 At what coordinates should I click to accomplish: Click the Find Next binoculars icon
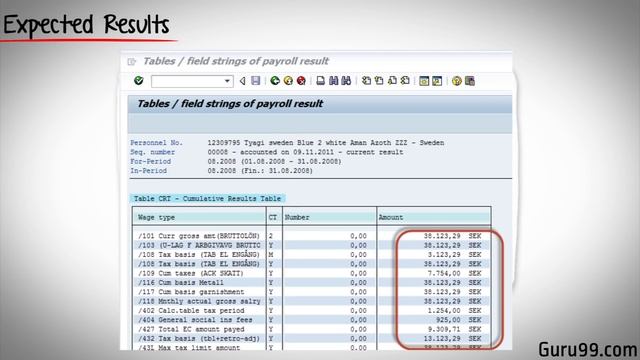pyautogui.click(x=346, y=81)
